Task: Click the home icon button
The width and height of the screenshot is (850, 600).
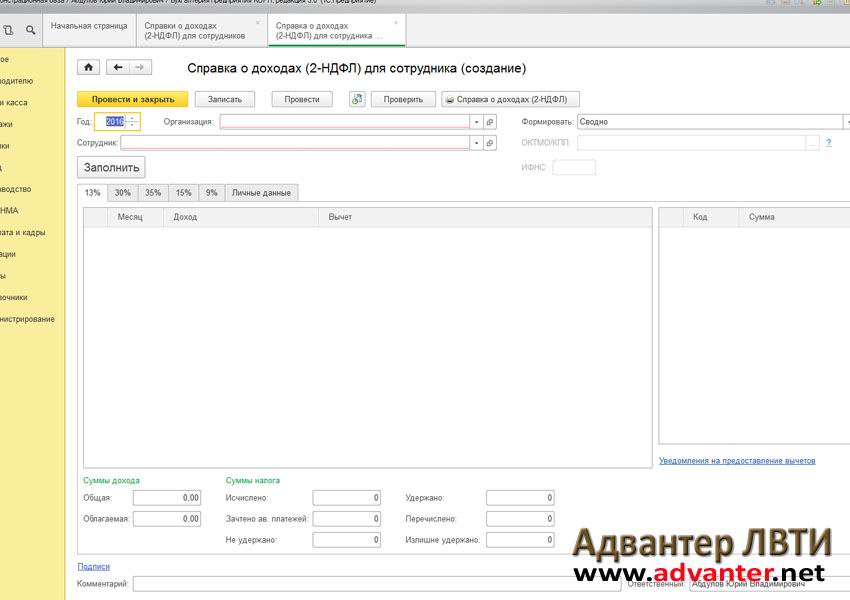Action: 88,67
